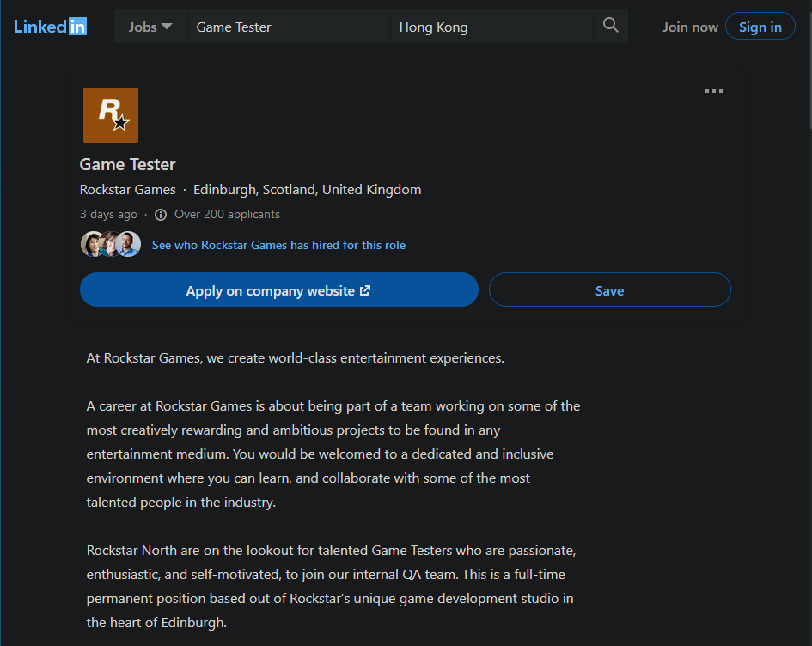This screenshot has width=812, height=646.
Task: Open See who Rockstar Games has hired
Action: tap(278, 245)
